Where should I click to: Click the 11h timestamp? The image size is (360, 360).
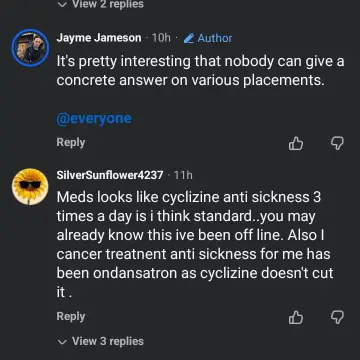pyautogui.click(x=183, y=175)
